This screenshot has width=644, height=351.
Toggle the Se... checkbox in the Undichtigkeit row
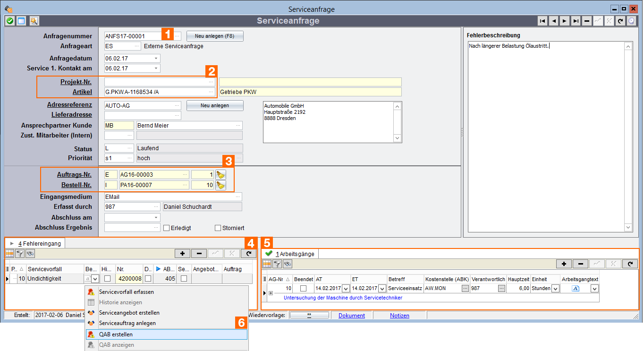point(183,279)
